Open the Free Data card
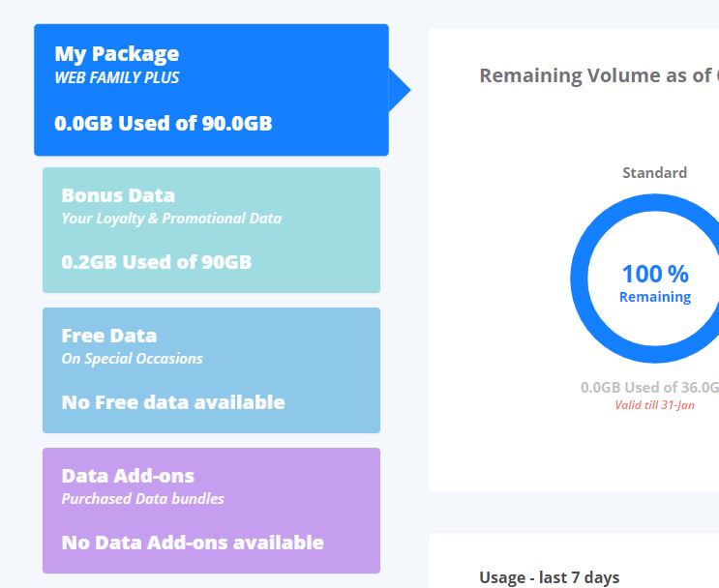The image size is (719, 588). [211, 370]
